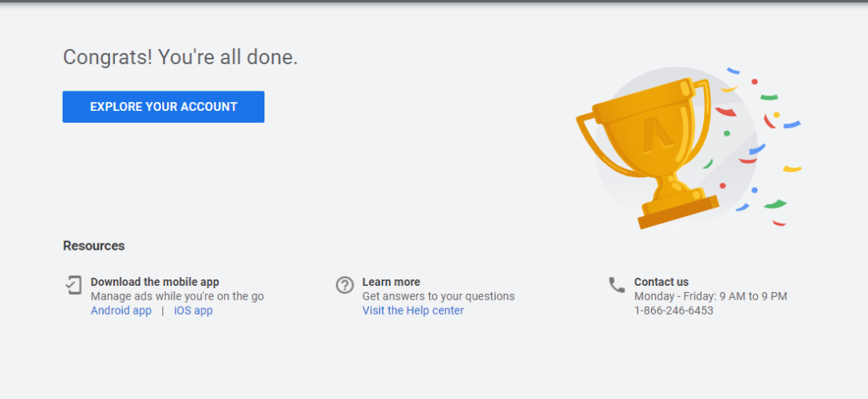Click the divider between Android and iOS links
The height and width of the screenshot is (399, 868).
coord(162,311)
